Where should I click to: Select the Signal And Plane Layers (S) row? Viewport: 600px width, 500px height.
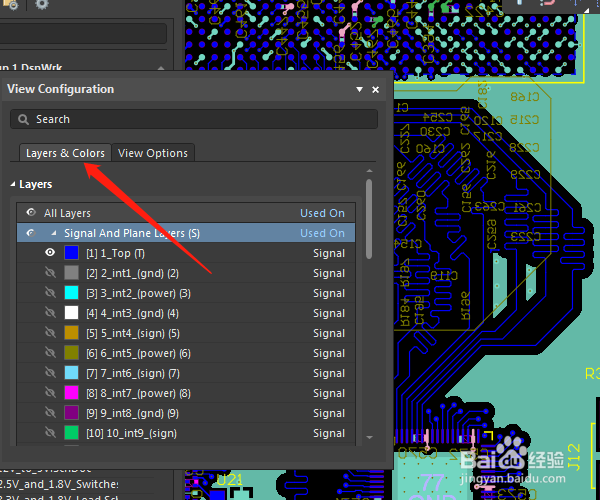pos(186,233)
